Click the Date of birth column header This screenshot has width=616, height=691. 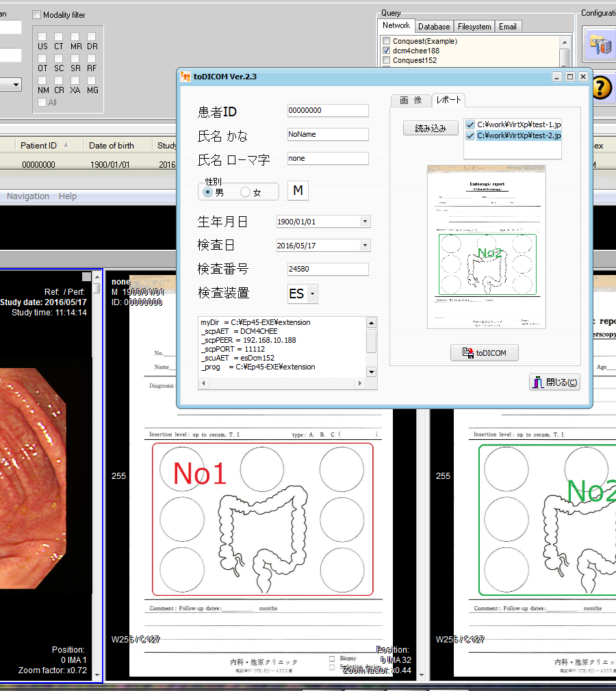(112, 146)
